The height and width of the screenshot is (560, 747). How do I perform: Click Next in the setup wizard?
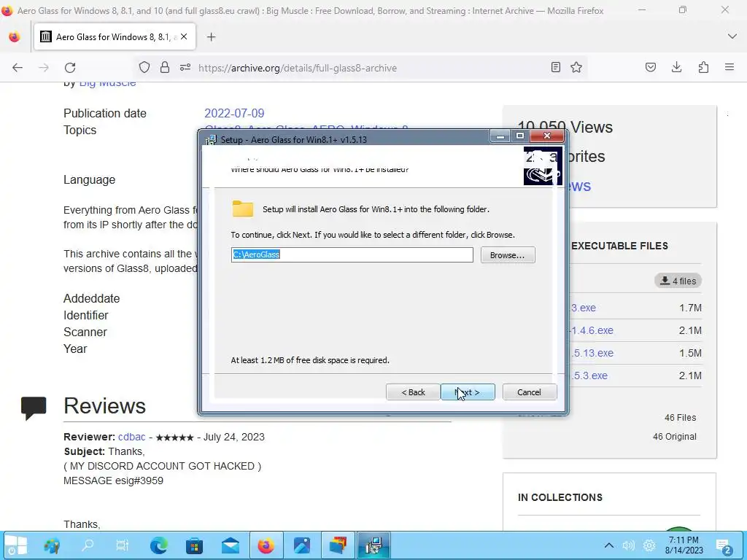468,392
